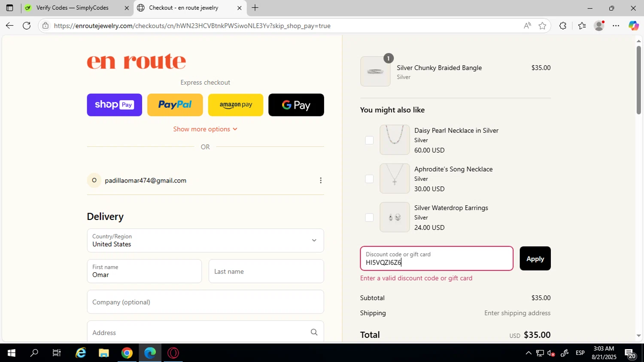Open Windows taskbar search
644x362 pixels.
(34, 353)
